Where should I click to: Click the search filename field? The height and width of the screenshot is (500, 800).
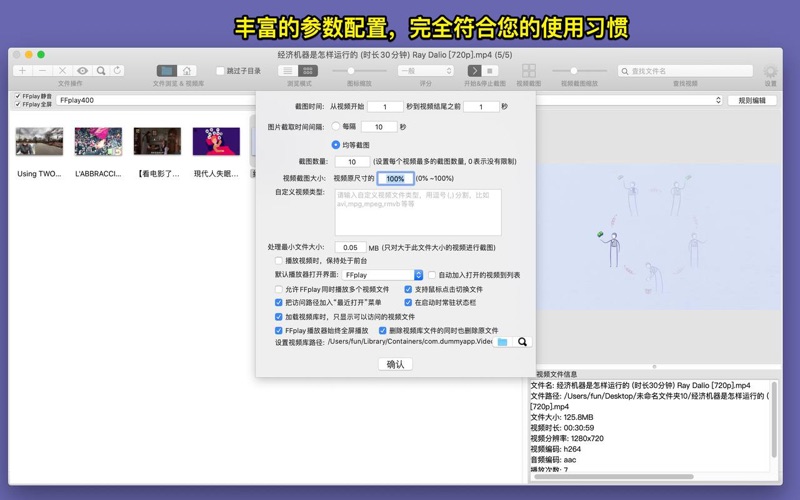pyautogui.click(x=685, y=71)
